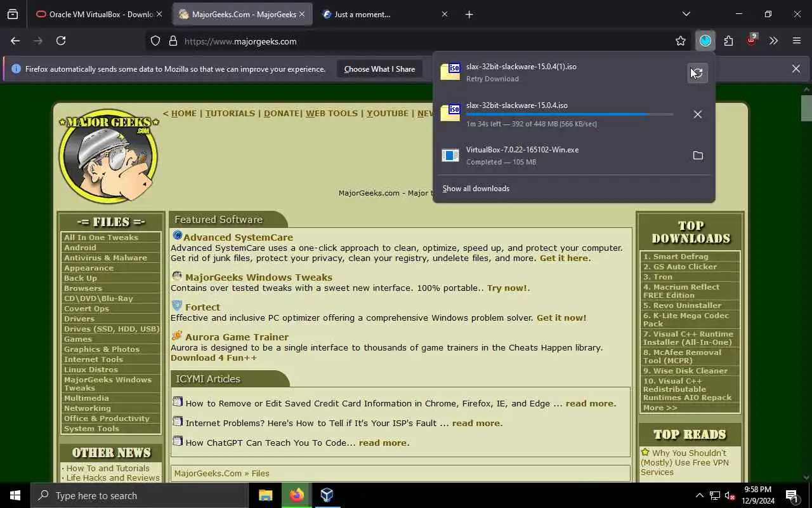The height and width of the screenshot is (508, 812).
Task: Expand more tools overflow chevron
Action: (773, 41)
